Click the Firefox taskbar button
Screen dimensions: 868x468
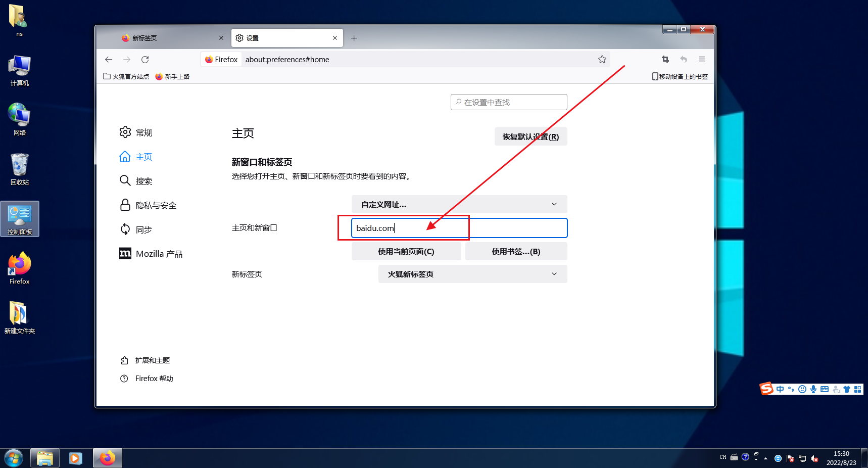click(x=107, y=458)
